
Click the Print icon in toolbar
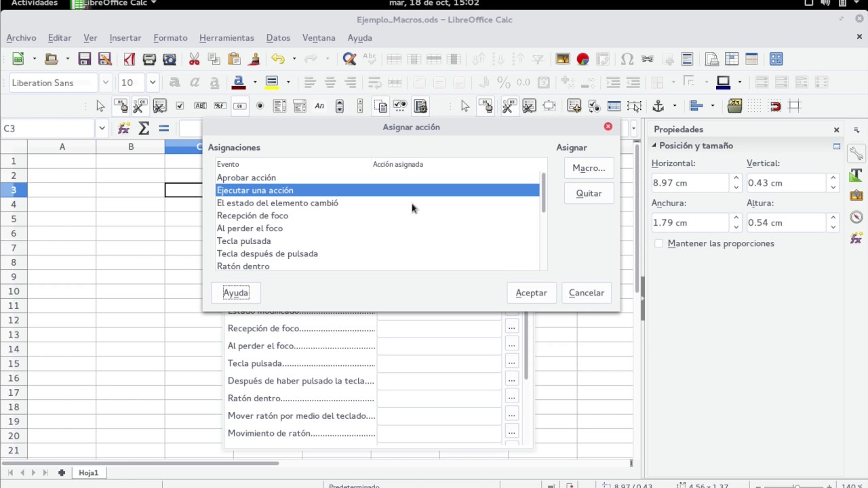149,59
